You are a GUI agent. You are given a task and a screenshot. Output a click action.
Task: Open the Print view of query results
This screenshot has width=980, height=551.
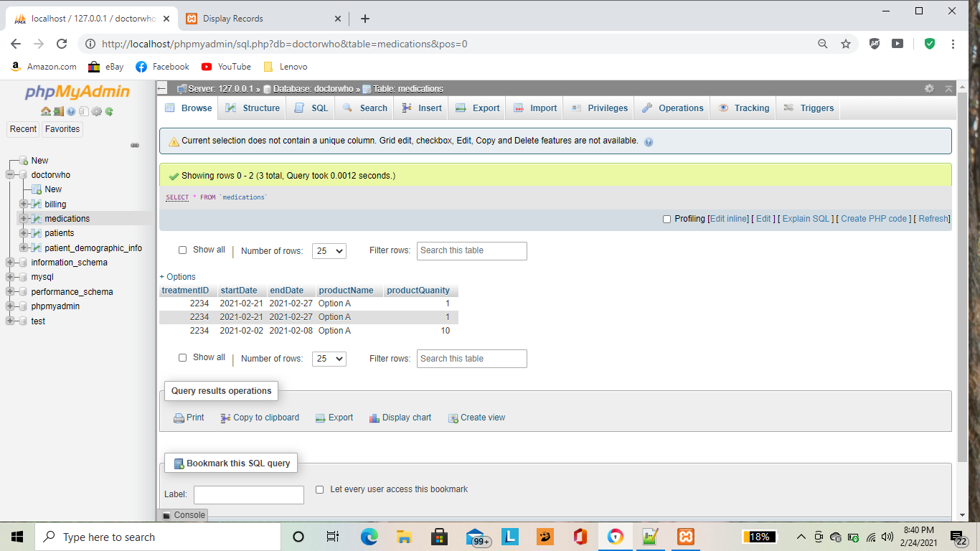188,417
